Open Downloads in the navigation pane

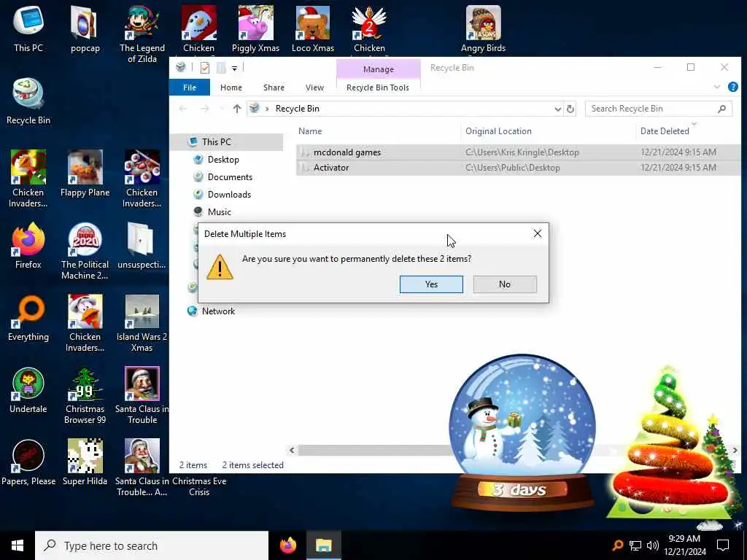(229, 194)
